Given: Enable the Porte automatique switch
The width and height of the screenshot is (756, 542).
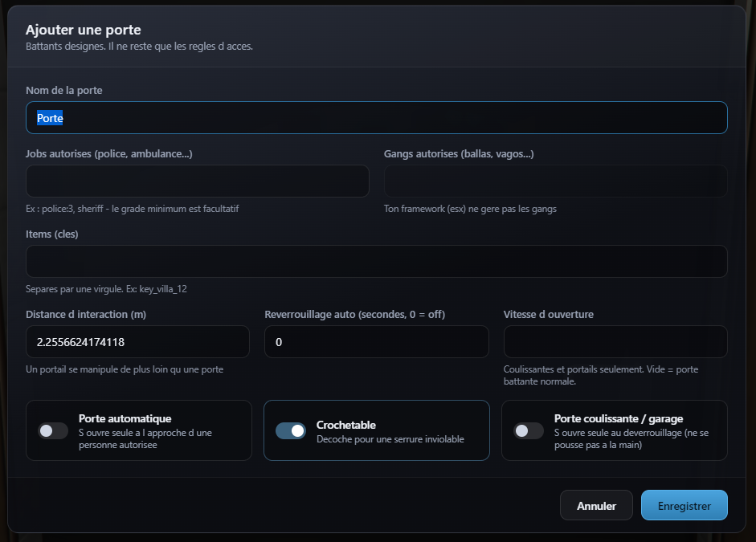Looking at the screenshot, I should pyautogui.click(x=53, y=430).
